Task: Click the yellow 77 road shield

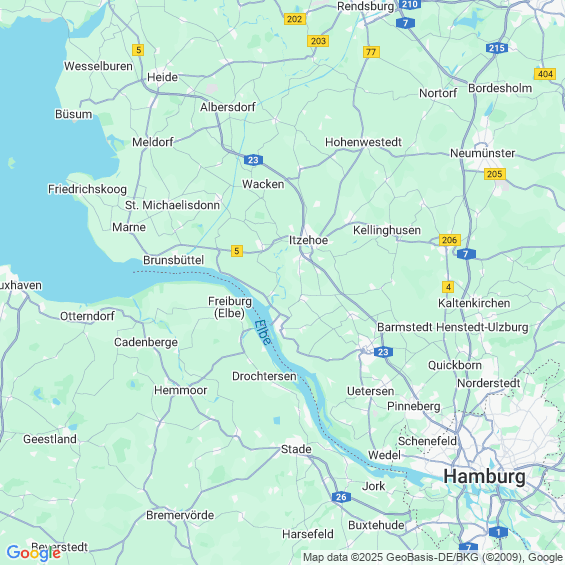Action: (371, 52)
